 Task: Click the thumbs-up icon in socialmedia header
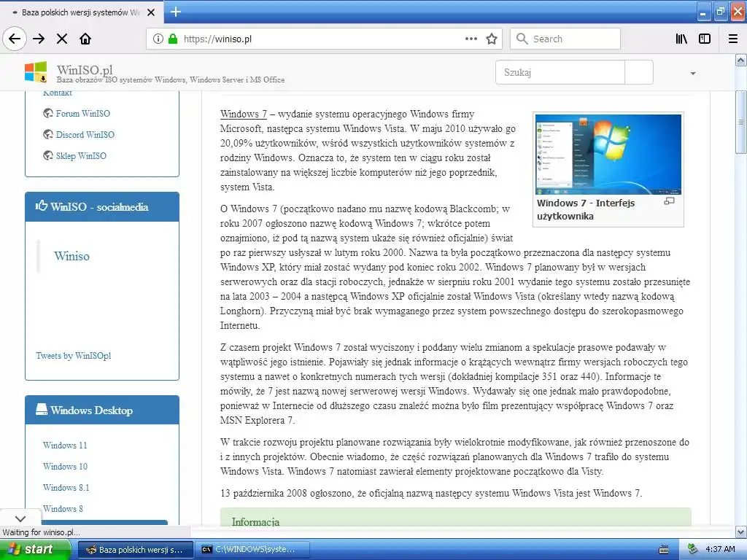point(42,206)
